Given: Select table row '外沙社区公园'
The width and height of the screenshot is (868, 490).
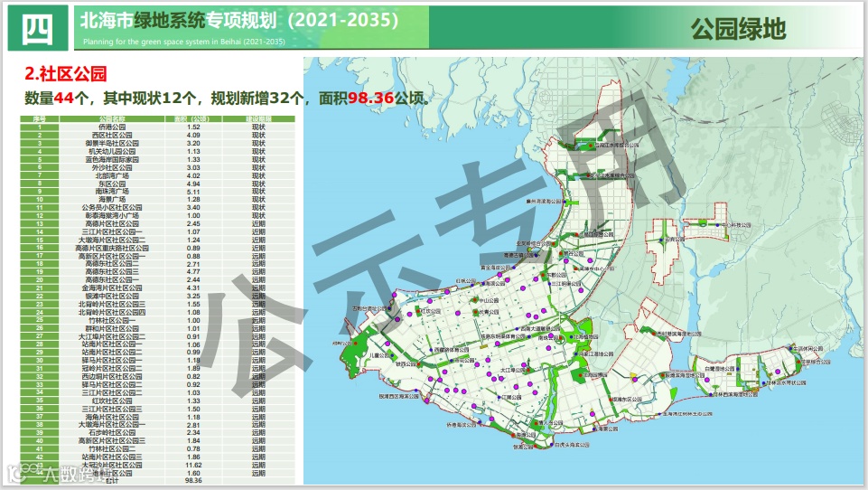Looking at the screenshot, I should pos(158,167).
